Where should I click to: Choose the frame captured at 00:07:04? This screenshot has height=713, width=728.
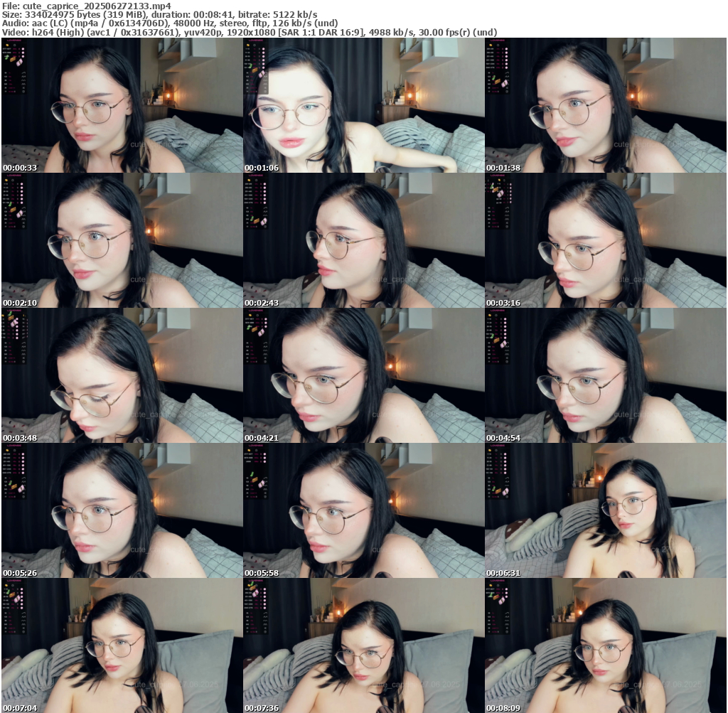click(122, 645)
